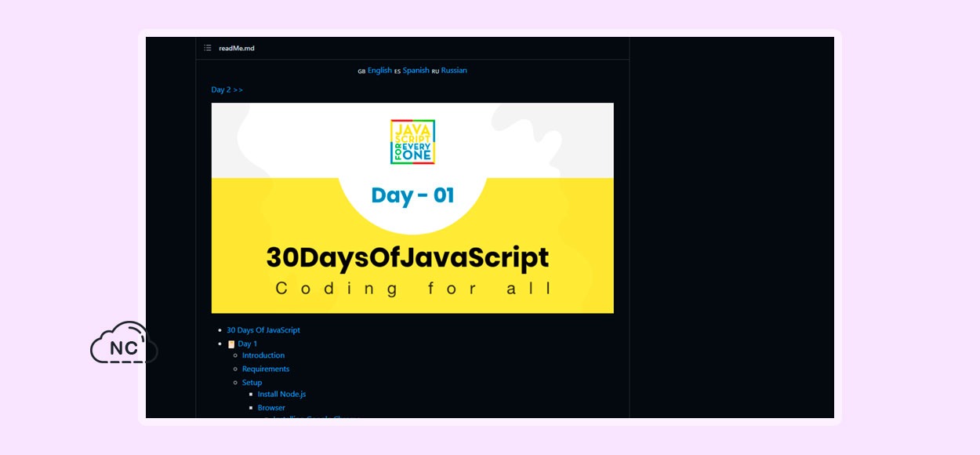Jump to the Setup section
Image resolution: width=980 pixels, height=455 pixels.
click(x=252, y=383)
